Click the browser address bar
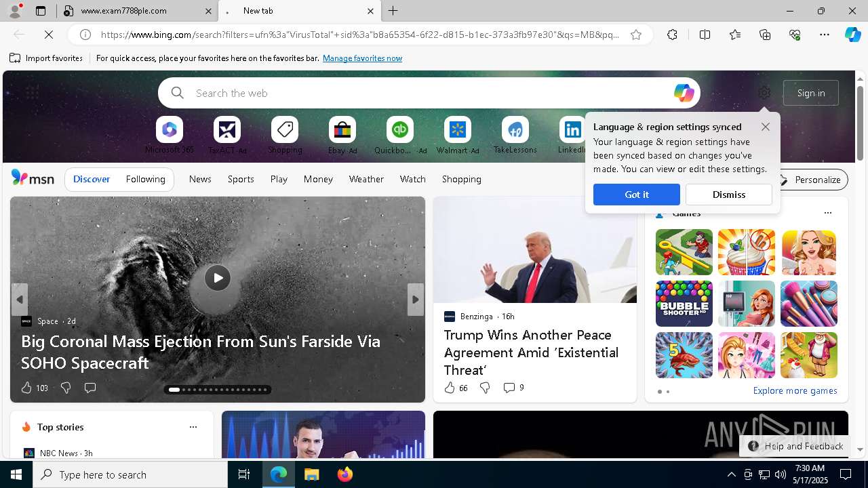Viewport: 868px width, 488px height. click(359, 35)
